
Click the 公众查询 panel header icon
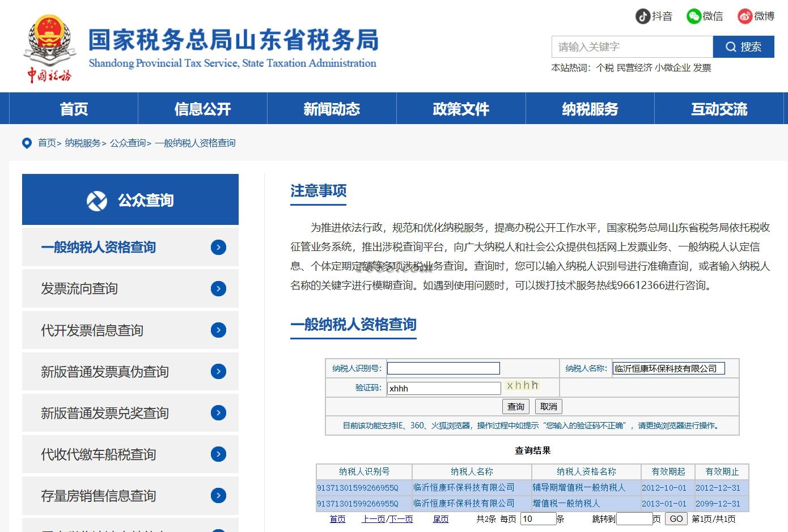click(97, 201)
